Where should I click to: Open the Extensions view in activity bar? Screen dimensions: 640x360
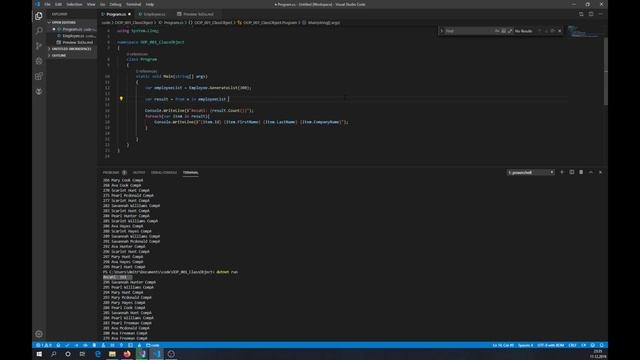point(39,76)
